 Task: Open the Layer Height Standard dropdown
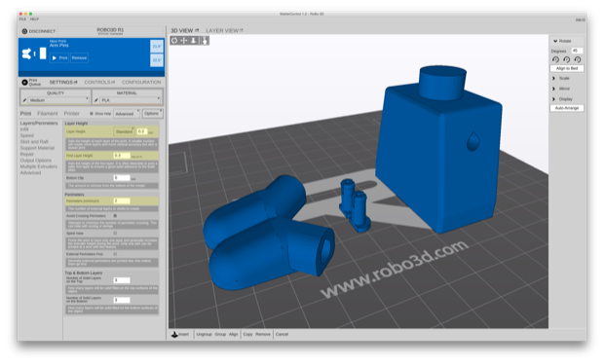(x=124, y=131)
